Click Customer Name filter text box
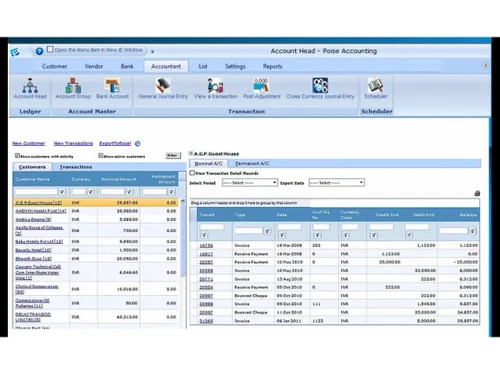Viewport: 500px width, 375px height. [36, 192]
